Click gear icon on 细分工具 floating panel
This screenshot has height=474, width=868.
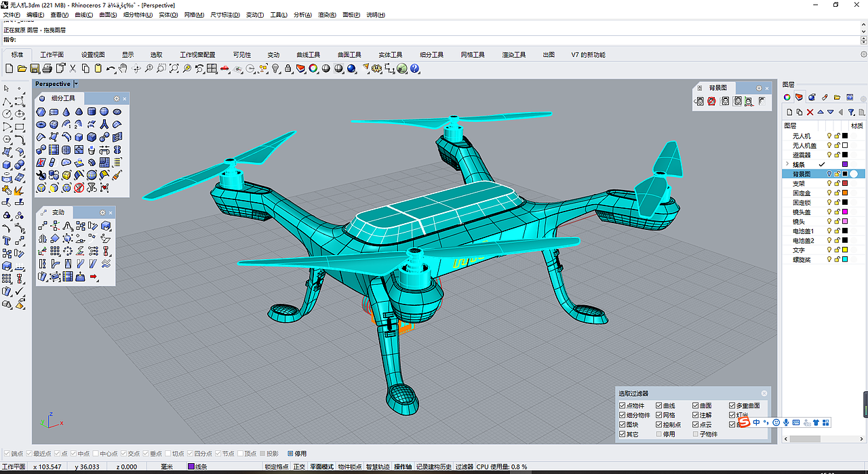click(116, 98)
